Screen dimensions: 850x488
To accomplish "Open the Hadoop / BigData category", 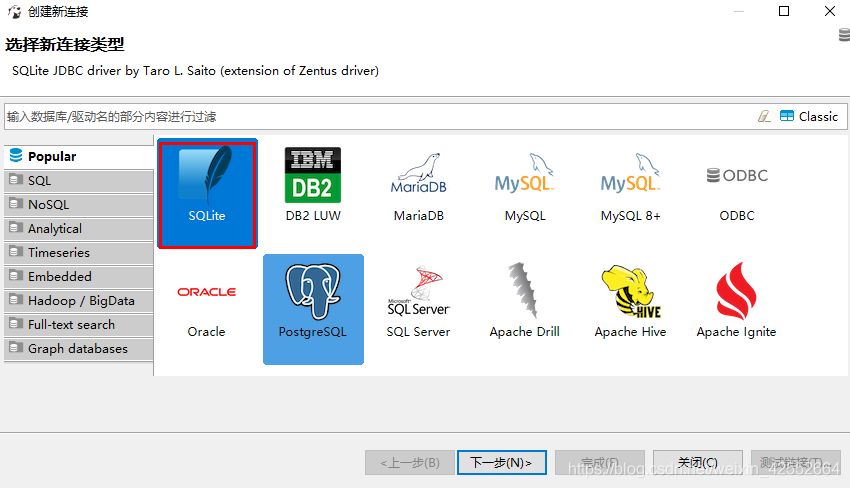I will click(79, 300).
